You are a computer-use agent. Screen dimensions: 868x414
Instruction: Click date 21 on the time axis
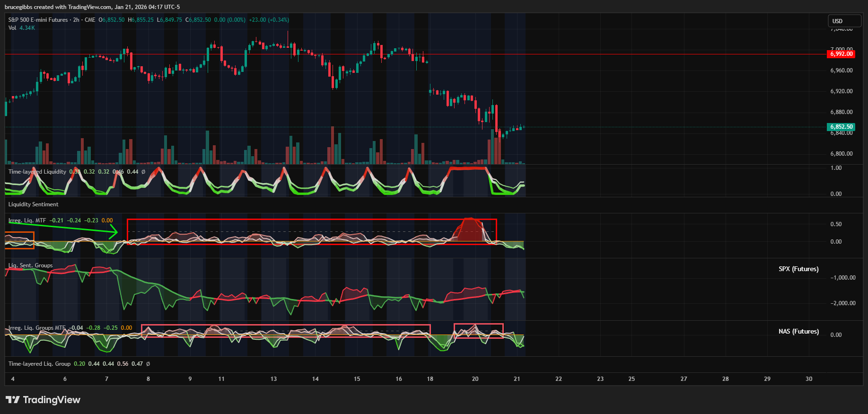(x=517, y=379)
